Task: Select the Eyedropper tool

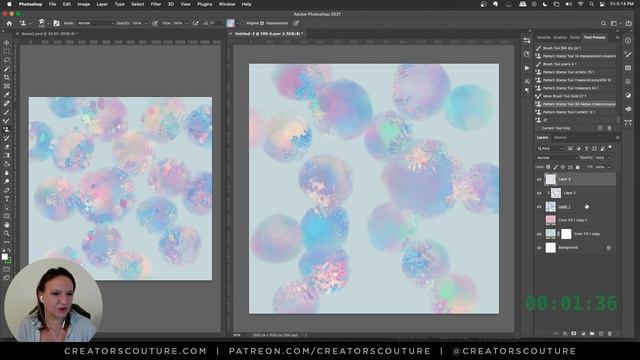Action: coord(7,95)
